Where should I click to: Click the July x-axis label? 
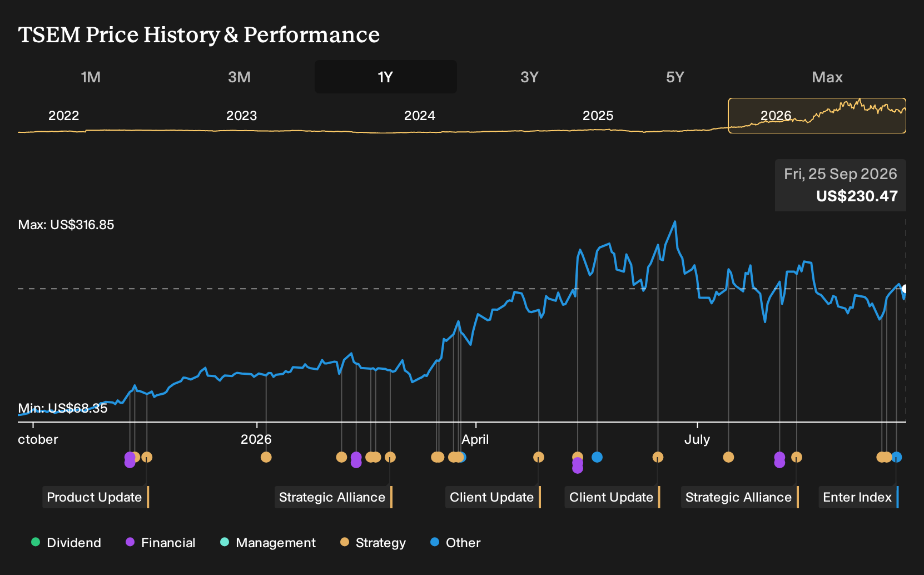point(697,439)
